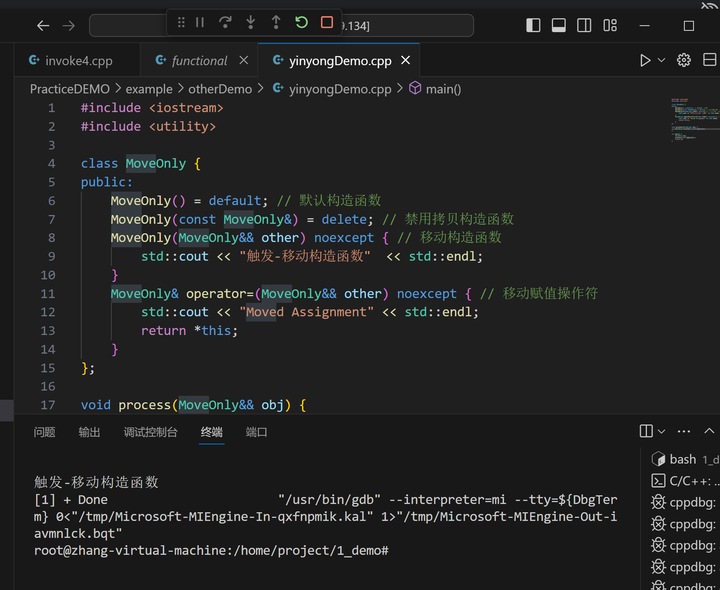Click 'noexcept' on line 8

(x=344, y=238)
